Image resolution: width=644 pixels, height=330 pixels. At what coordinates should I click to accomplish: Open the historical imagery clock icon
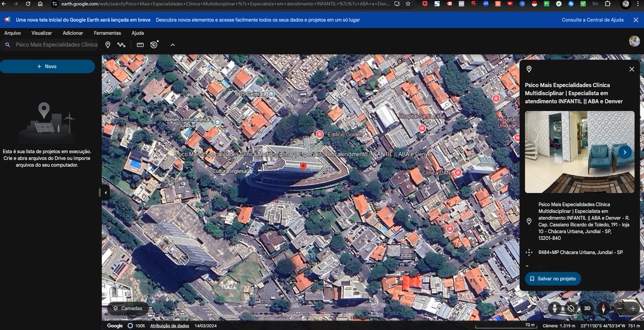click(154, 45)
